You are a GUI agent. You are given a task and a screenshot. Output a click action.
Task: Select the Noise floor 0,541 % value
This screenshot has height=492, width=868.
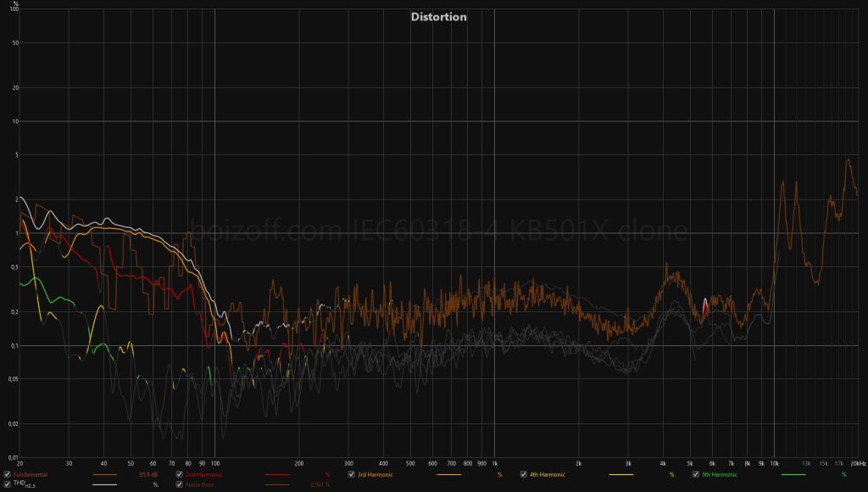pos(320,485)
